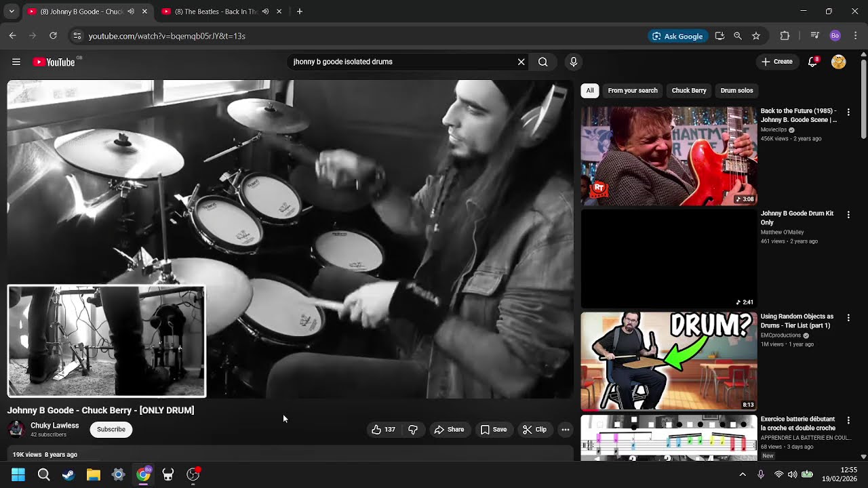This screenshot has height=488, width=868.
Task: Start voice search with the microphone icon
Action: click(x=574, y=62)
